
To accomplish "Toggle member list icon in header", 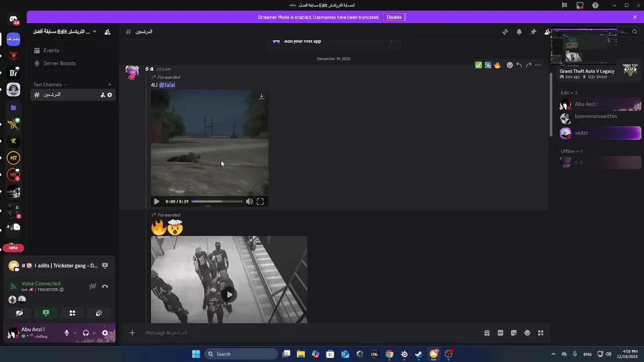I will pos(547,32).
